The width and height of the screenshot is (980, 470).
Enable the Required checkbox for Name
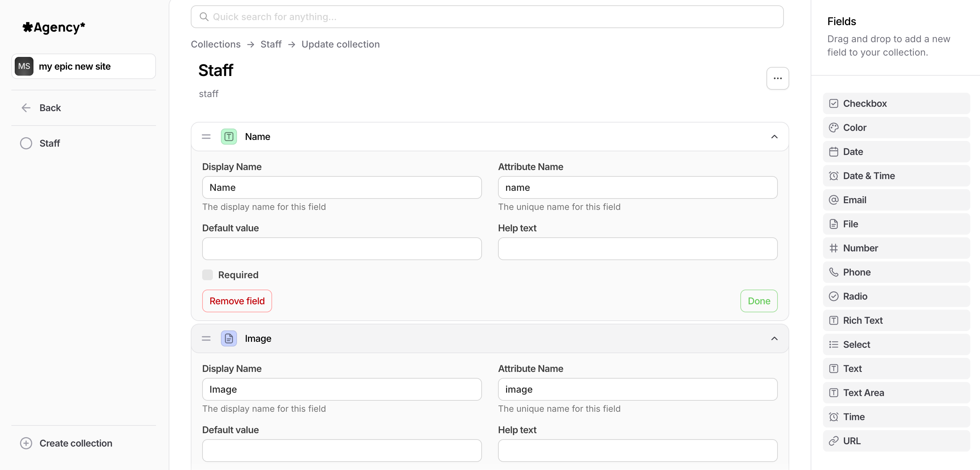tap(207, 275)
